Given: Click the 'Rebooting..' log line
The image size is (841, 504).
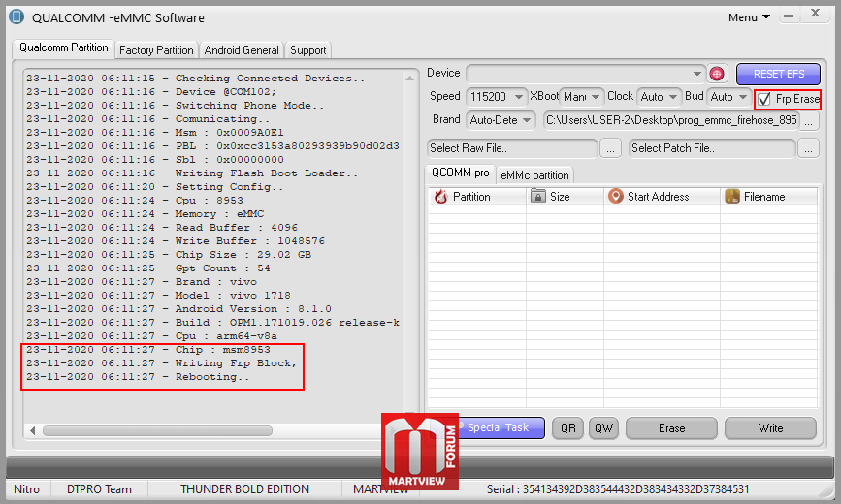Looking at the screenshot, I should click(x=138, y=377).
